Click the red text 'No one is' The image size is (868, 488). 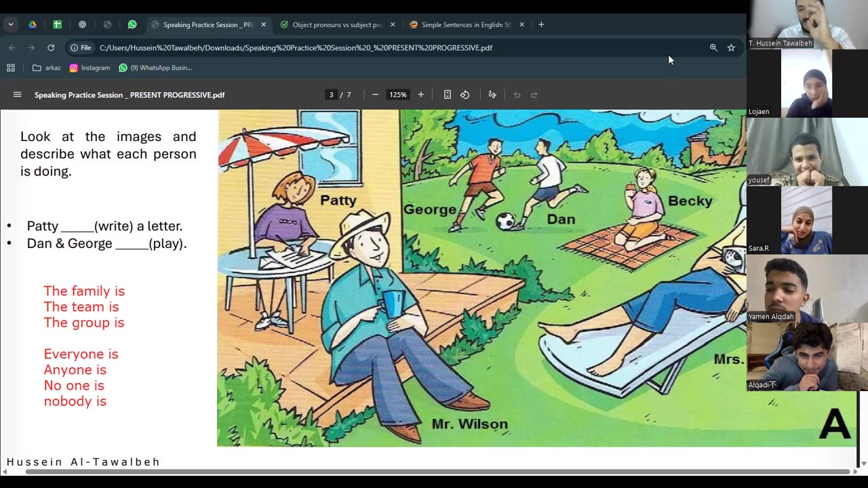tap(74, 385)
